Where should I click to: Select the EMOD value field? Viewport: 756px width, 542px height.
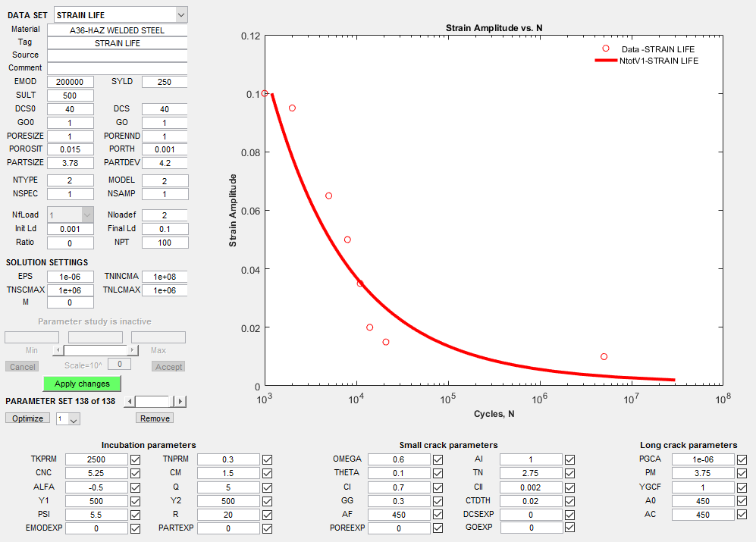(x=71, y=82)
